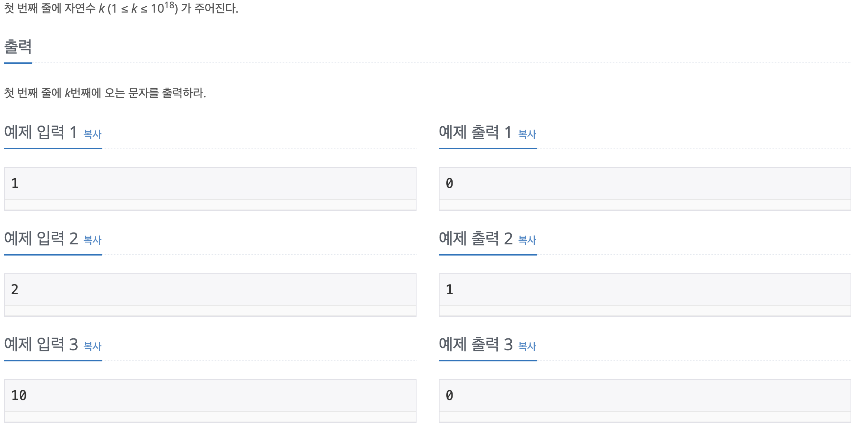Click the 예제 출력 3 sample box containing 0
Image resolution: width=868 pixels, height=439 pixels.
645,401
